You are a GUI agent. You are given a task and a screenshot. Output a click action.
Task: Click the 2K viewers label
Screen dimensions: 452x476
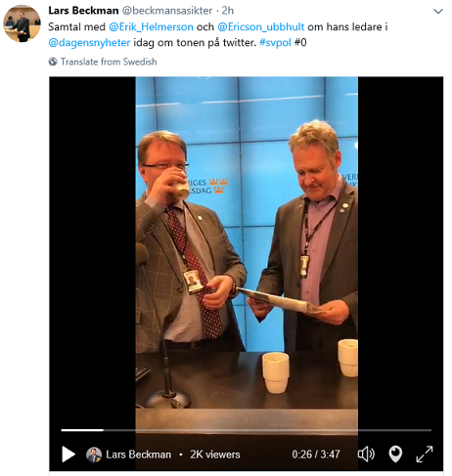point(215,454)
